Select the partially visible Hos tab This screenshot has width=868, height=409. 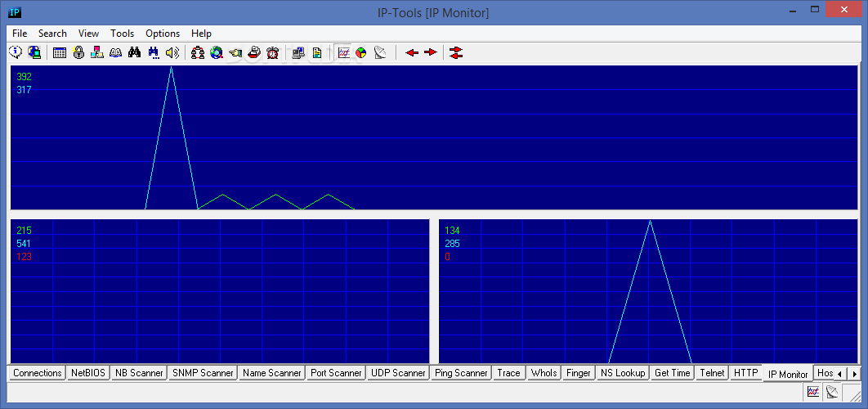point(824,373)
